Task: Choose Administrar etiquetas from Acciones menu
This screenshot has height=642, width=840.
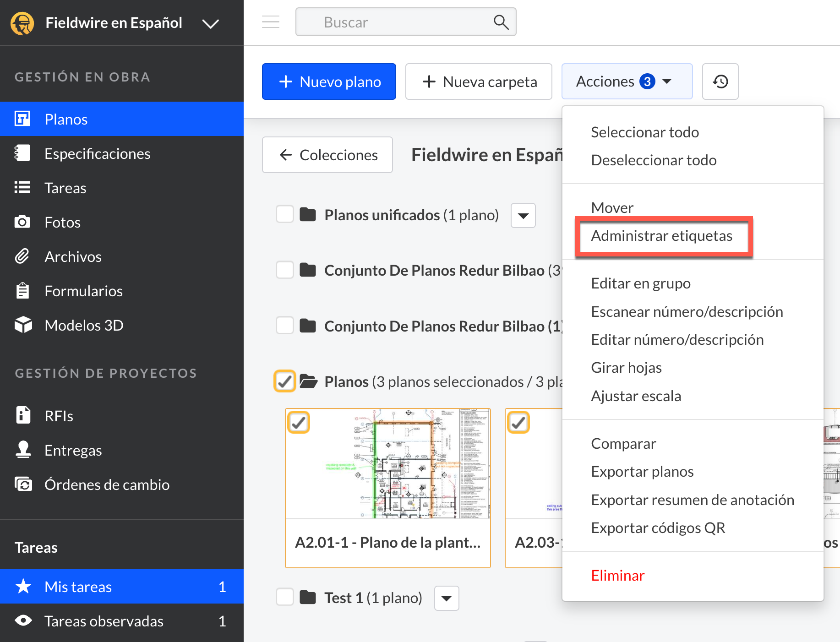Action: point(661,236)
